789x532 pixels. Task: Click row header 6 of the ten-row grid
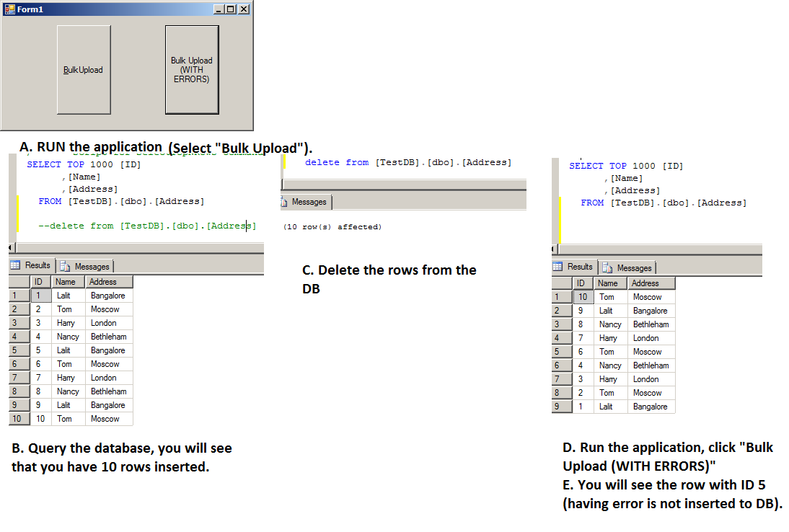19,364
